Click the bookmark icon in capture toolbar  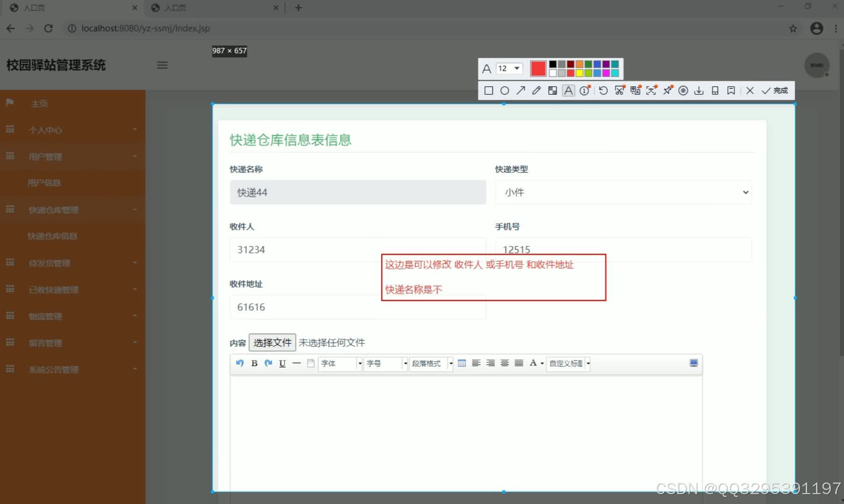[x=731, y=91]
